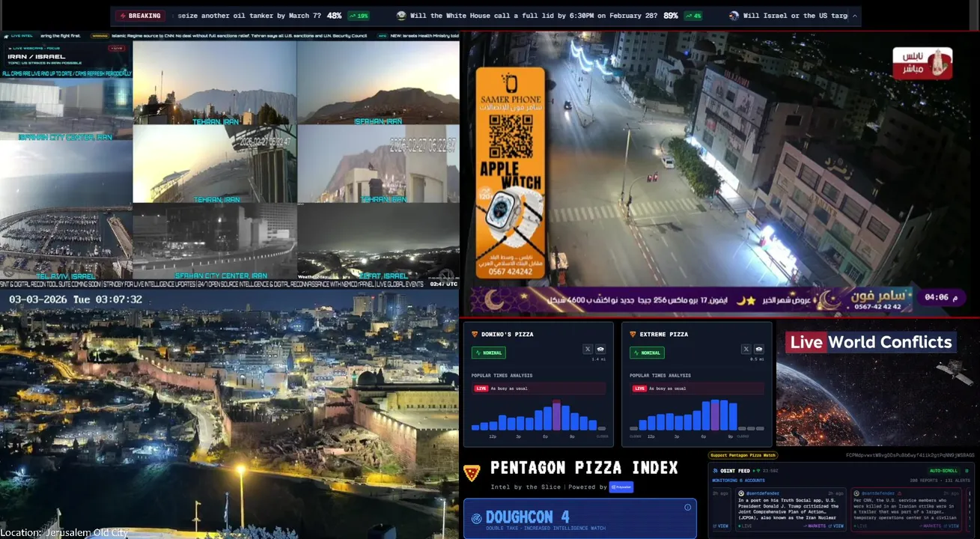Click the OSINT FEED satellite icon
The height and width of the screenshot is (539, 980).
[716, 471]
